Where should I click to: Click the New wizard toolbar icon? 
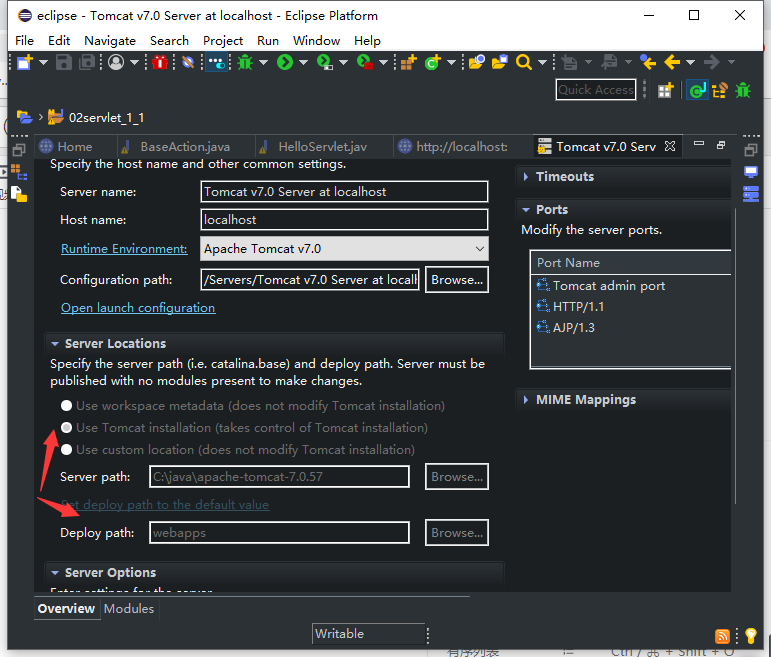[24, 62]
